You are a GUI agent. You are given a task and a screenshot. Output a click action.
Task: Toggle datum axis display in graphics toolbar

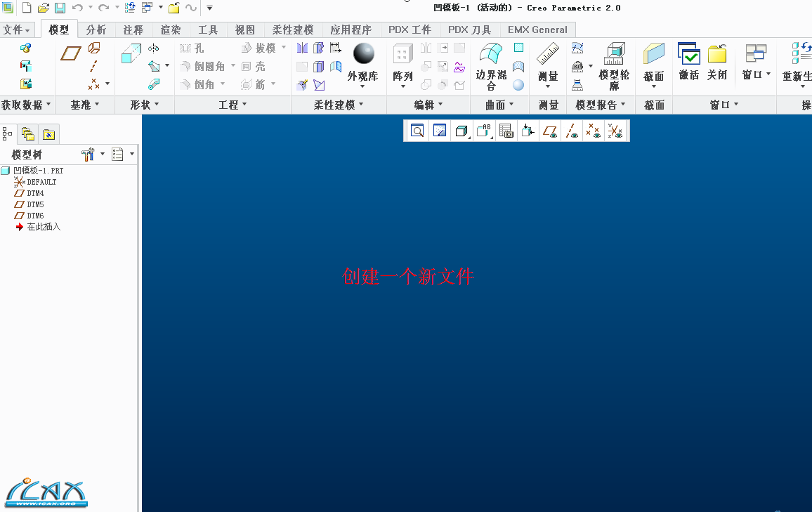point(572,131)
